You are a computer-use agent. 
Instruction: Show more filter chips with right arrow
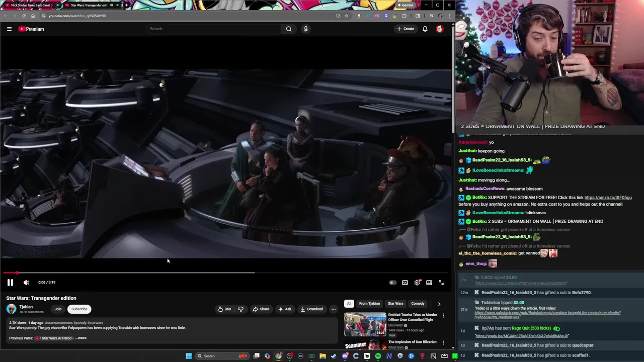pos(439,304)
